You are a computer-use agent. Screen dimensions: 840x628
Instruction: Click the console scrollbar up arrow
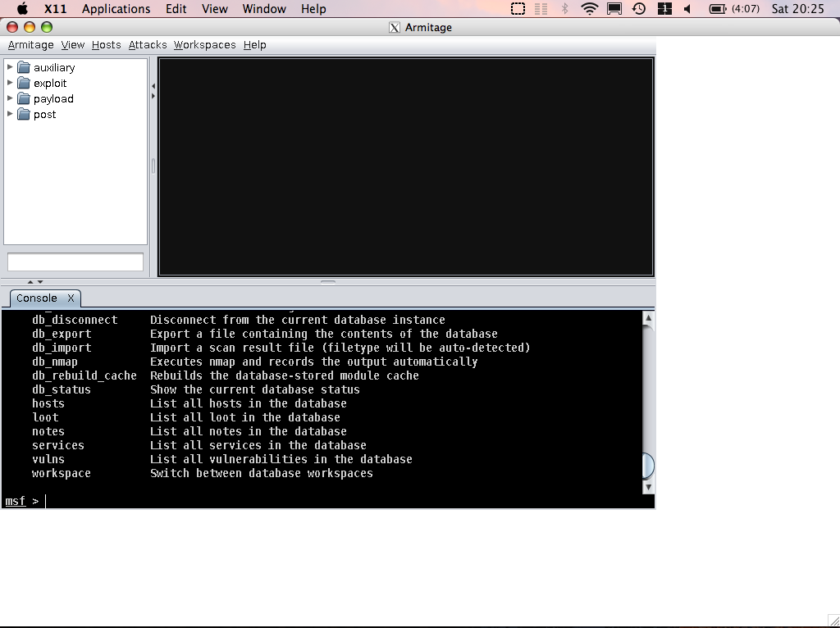[648, 318]
